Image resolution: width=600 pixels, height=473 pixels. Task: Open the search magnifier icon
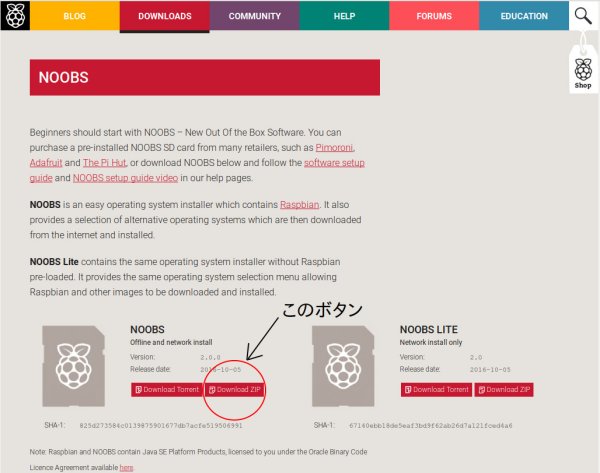pyautogui.click(x=583, y=16)
